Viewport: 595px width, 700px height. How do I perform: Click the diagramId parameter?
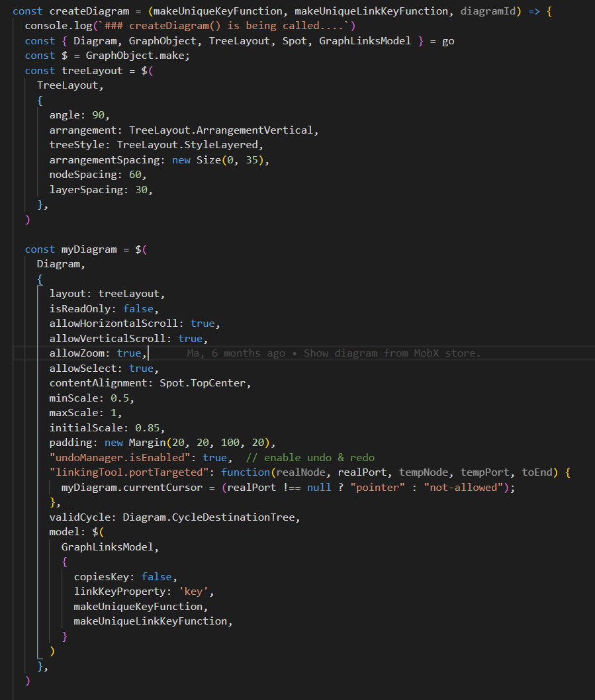488,11
